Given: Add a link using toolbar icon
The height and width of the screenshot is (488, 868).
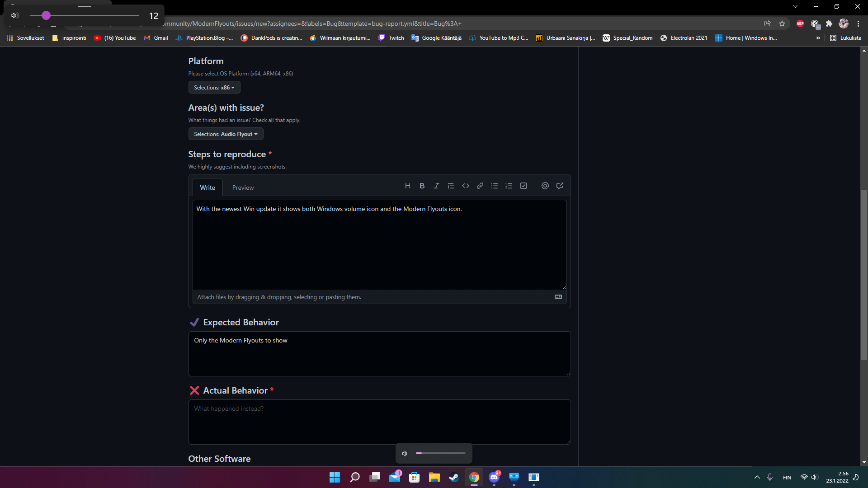Looking at the screenshot, I should 480,186.
